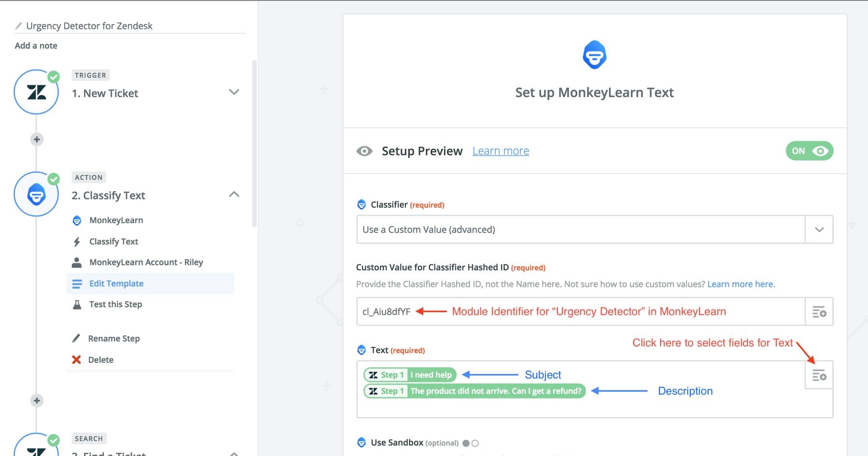Screen dimensions: 868x456
Task: Open Test this Step section
Action: click(x=115, y=304)
